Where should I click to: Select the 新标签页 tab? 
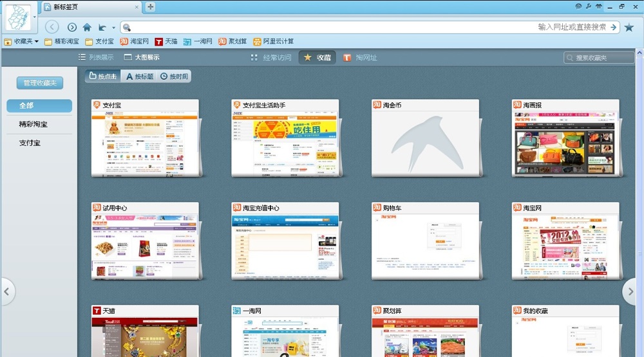[x=91, y=7]
